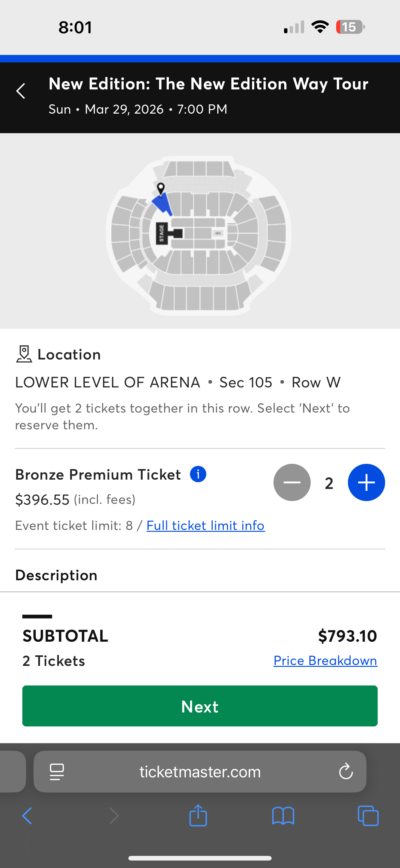The height and width of the screenshot is (868, 400).
Task: Reload the page using Safari refresh icon
Action: pos(346,772)
